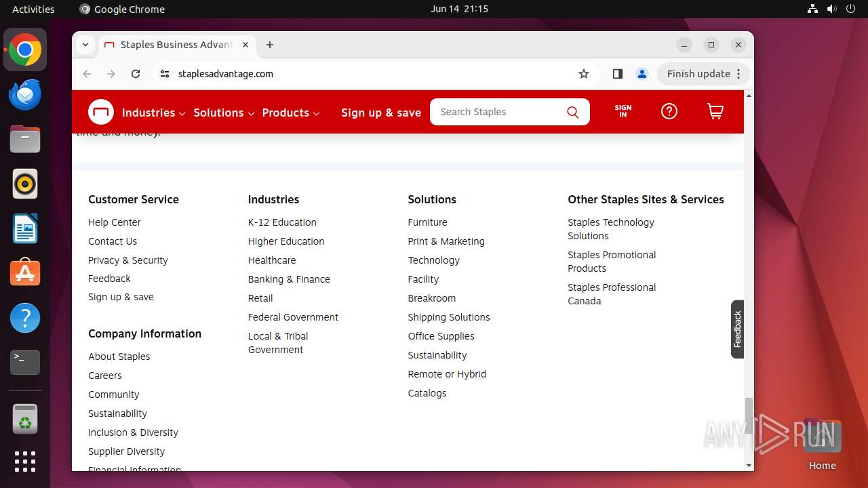This screenshot has height=488, width=868.
Task: Select the Staples Business Advantage tab
Action: [176, 45]
